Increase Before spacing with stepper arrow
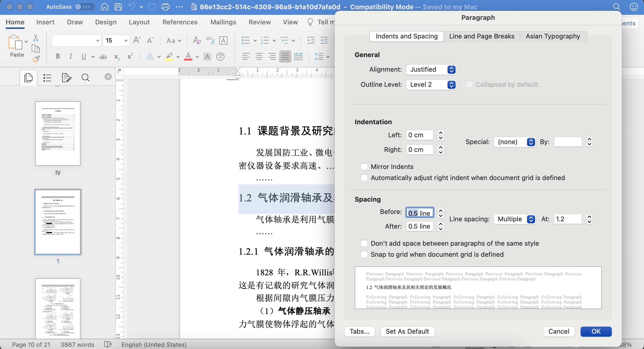This screenshot has width=644, height=349. point(440,210)
